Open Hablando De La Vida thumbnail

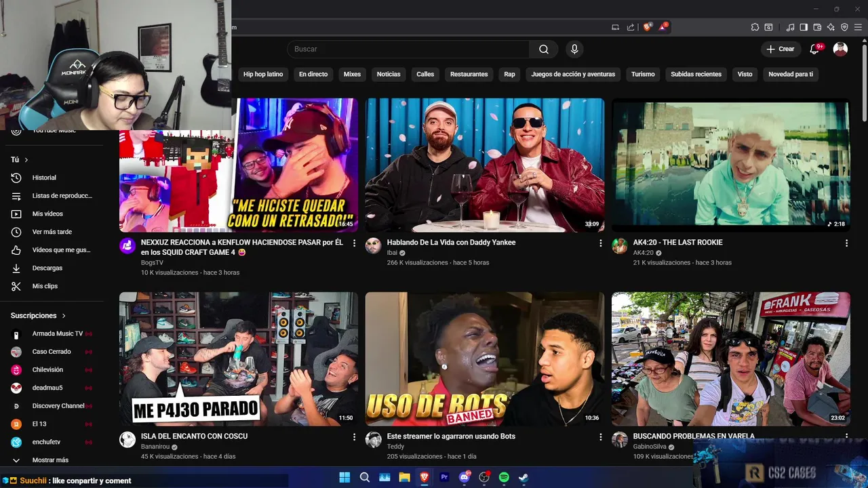pyautogui.click(x=485, y=165)
